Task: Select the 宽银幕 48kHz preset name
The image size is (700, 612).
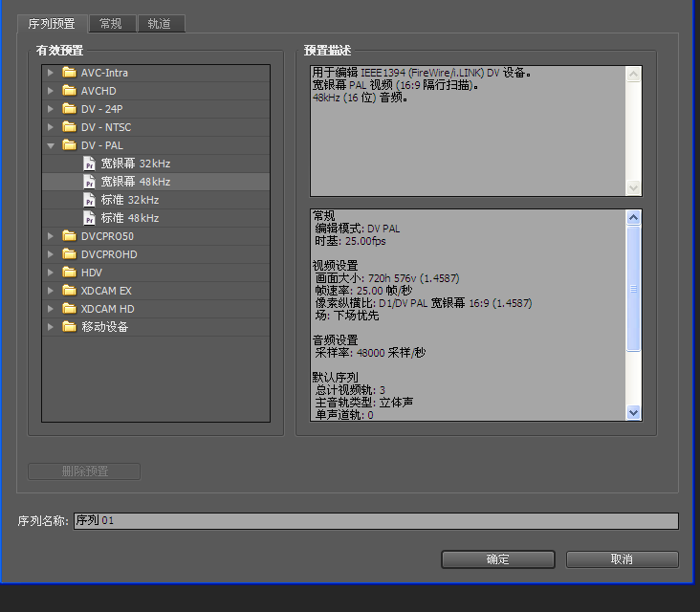Action: pos(136,182)
